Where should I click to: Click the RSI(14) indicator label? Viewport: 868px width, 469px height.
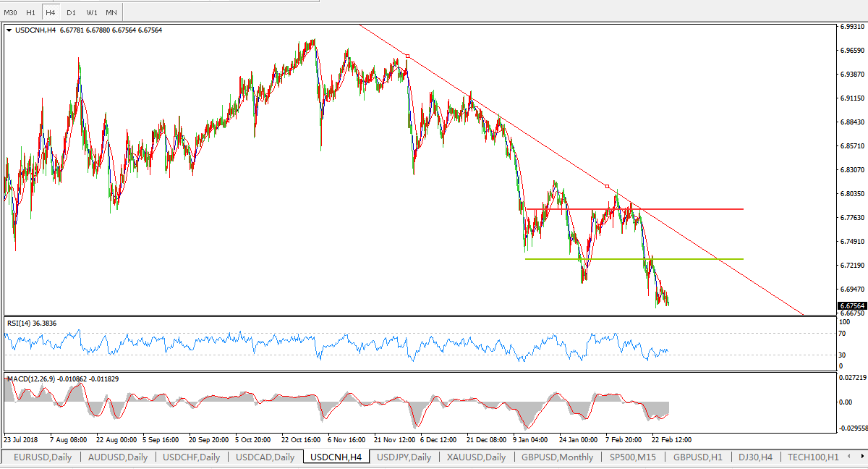click(32, 323)
